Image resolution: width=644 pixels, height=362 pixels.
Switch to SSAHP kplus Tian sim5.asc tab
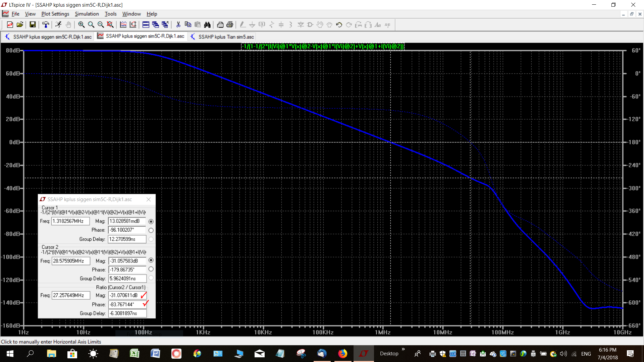[222, 37]
